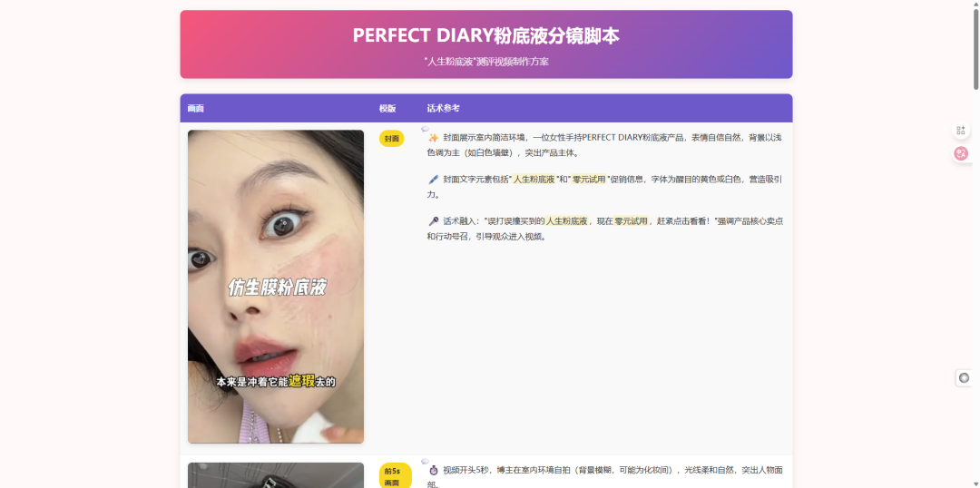980x488 pixels.
Task: Click the 话术参考 column header
Action: pos(443,108)
